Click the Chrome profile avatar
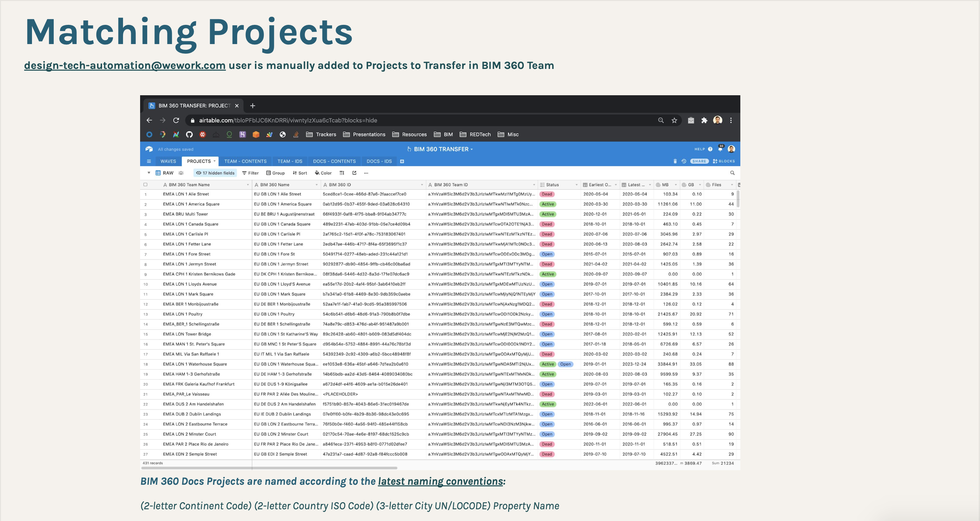The width and height of the screenshot is (980, 521). click(718, 120)
